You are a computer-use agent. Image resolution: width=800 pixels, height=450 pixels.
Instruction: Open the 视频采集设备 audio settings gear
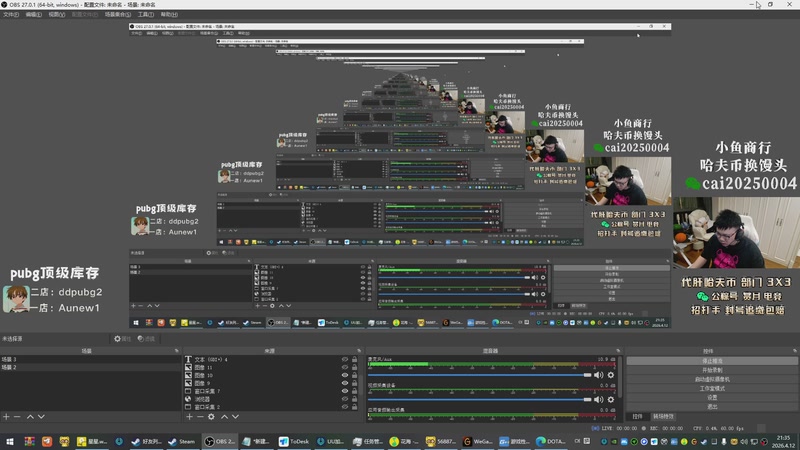pos(611,399)
